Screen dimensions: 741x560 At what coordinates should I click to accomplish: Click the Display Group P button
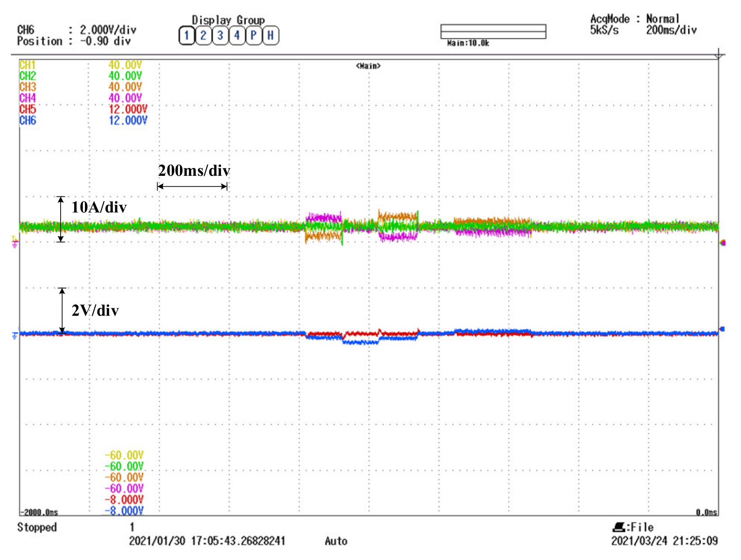[x=254, y=36]
